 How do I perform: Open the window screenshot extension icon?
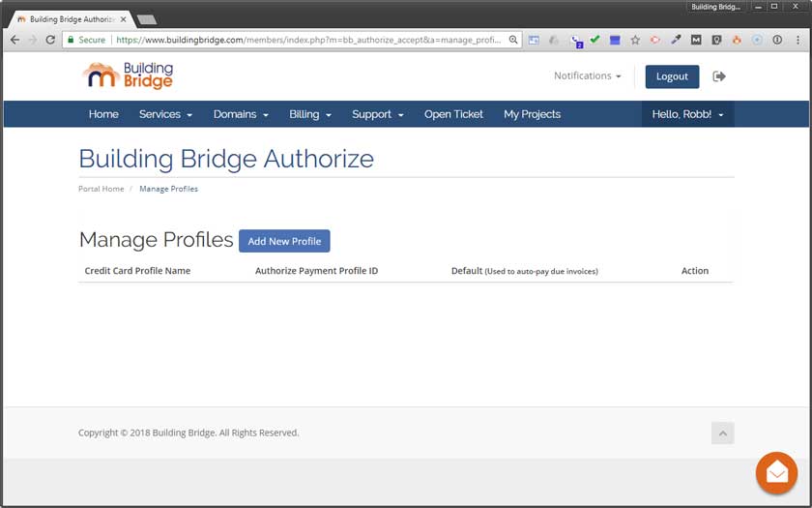click(534, 40)
